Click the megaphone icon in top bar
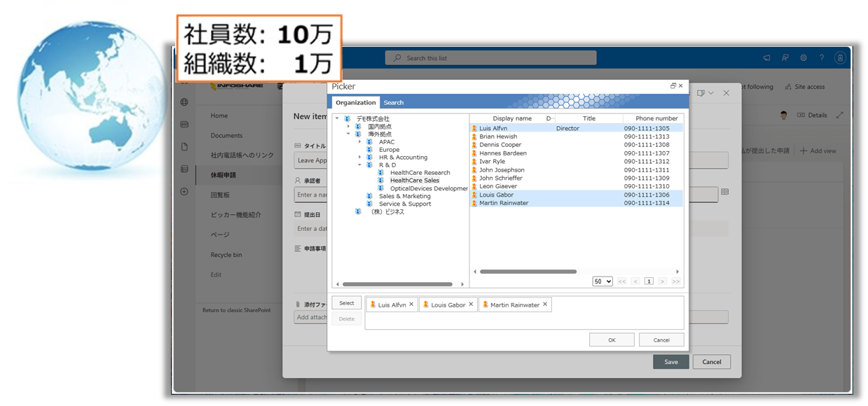The image size is (868, 406). click(767, 58)
